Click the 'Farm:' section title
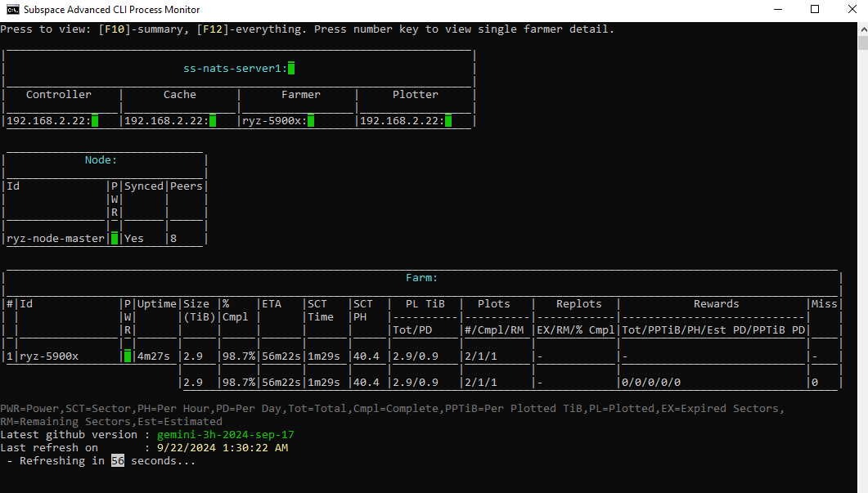Image resolution: width=868 pixels, height=493 pixels. (x=422, y=278)
